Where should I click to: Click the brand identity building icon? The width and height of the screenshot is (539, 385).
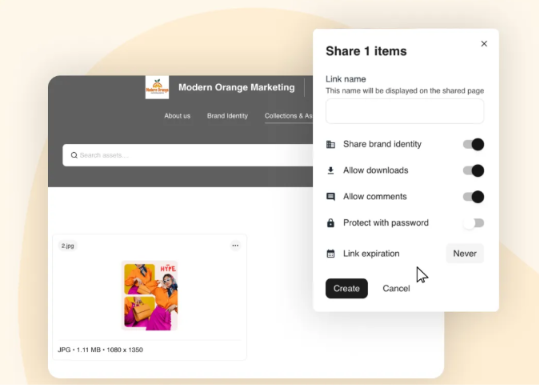(x=330, y=144)
